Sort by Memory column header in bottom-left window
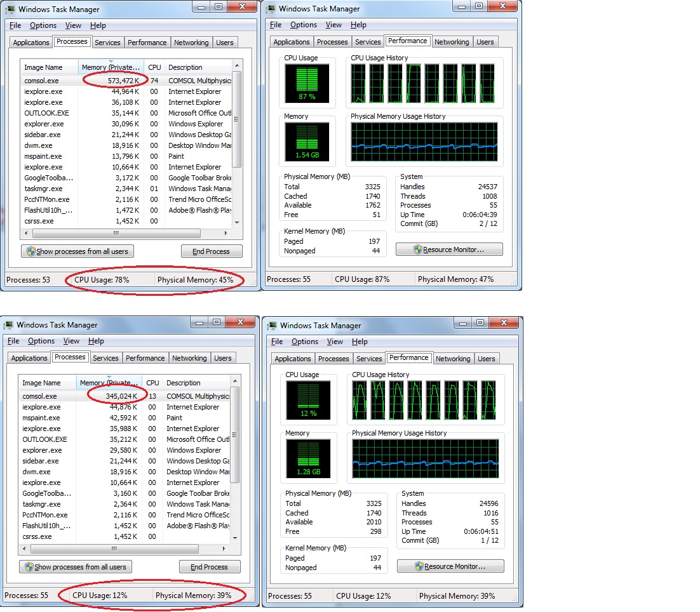The width and height of the screenshot is (700, 612). pyautogui.click(x=109, y=383)
